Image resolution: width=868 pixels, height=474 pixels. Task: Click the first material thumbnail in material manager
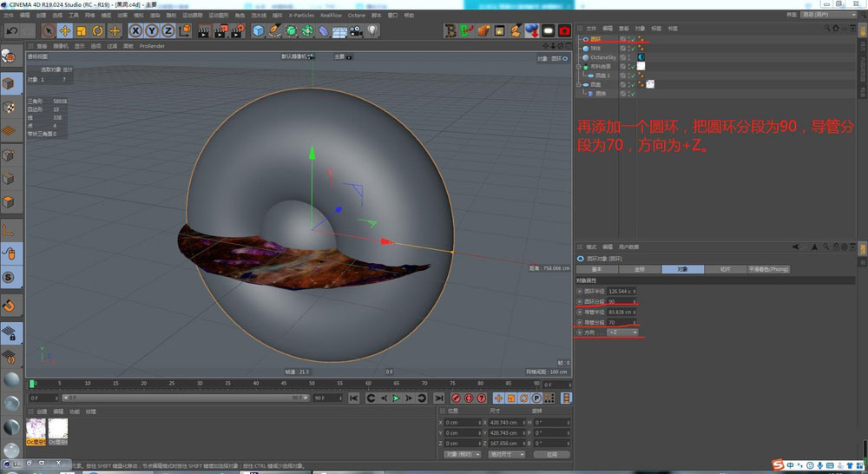pos(36,428)
